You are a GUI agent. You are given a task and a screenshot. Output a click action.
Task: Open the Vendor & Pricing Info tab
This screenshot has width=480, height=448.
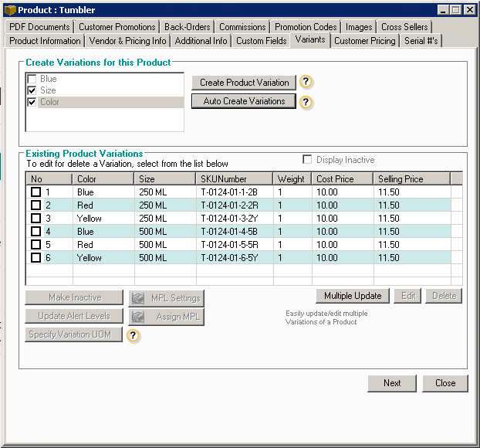(127, 41)
